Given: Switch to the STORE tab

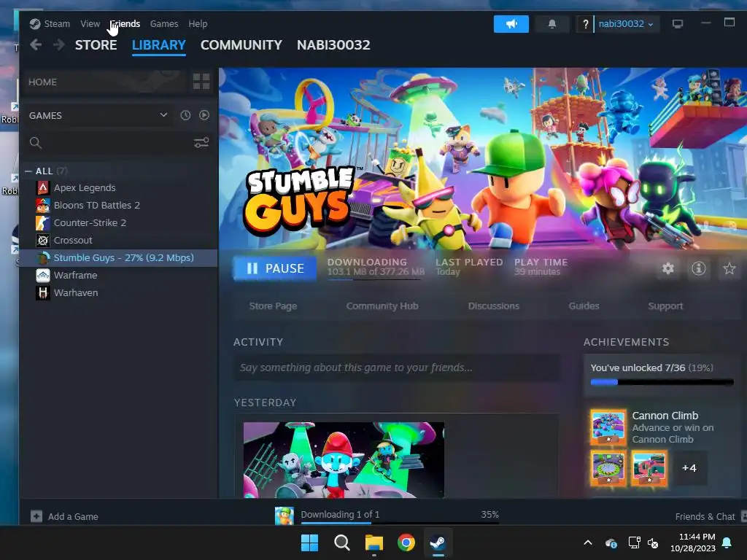Looking at the screenshot, I should (x=96, y=44).
